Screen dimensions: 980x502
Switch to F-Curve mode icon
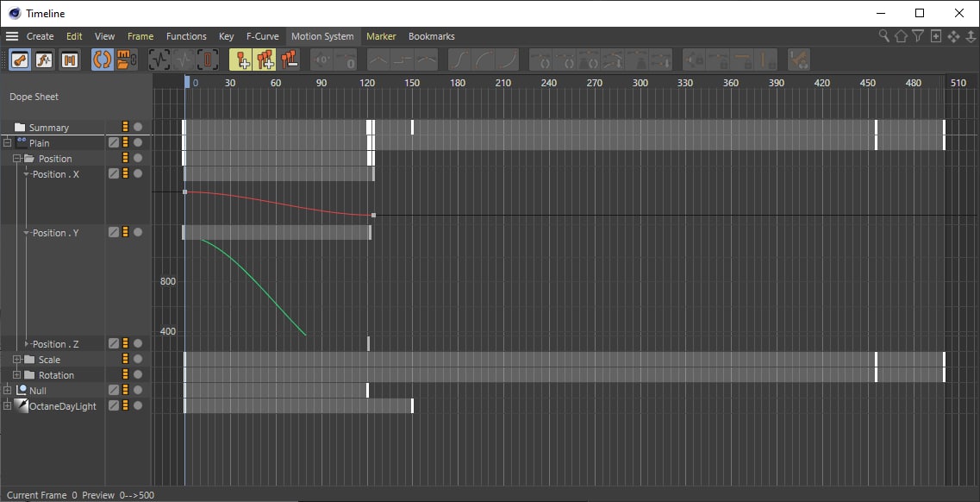(44, 60)
